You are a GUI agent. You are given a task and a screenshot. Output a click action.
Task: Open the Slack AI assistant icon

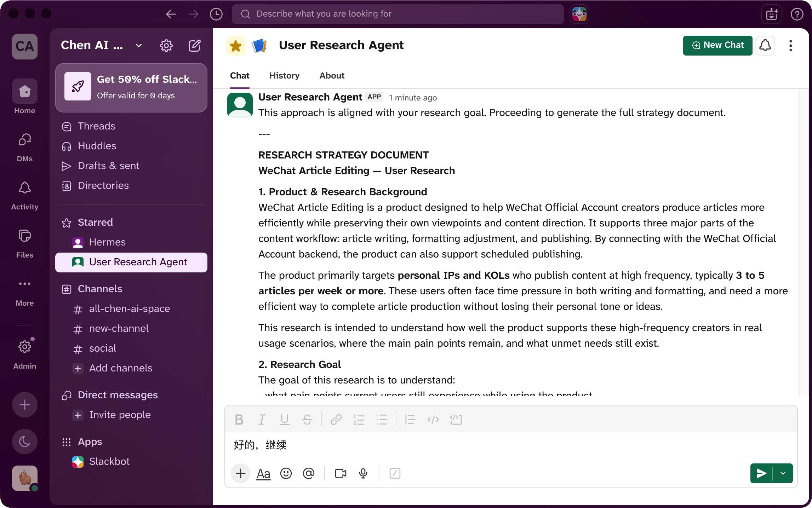[579, 14]
